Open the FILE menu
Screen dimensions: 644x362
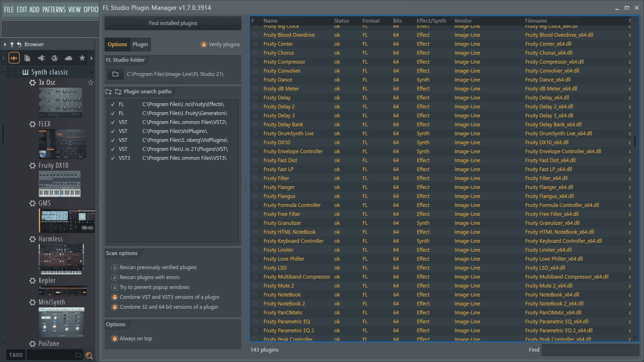pyautogui.click(x=9, y=9)
